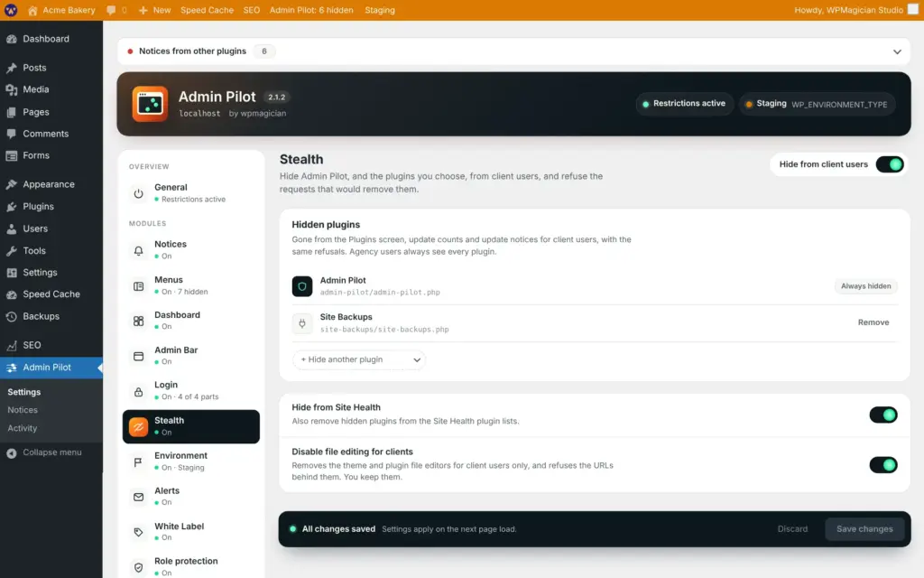The width and height of the screenshot is (924, 578).
Task: Click the Alerts envelope icon
Action: click(x=138, y=498)
